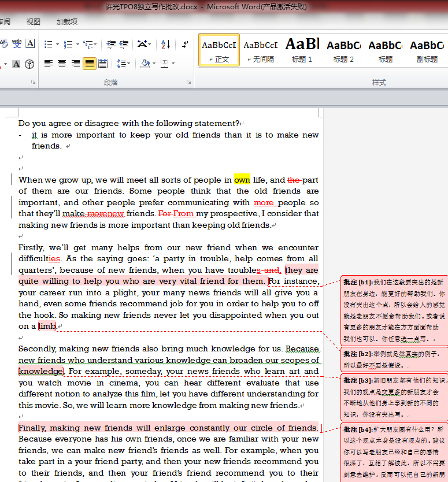Open font color dropdown arrow
The image size is (448, 482).
pos(5,64)
